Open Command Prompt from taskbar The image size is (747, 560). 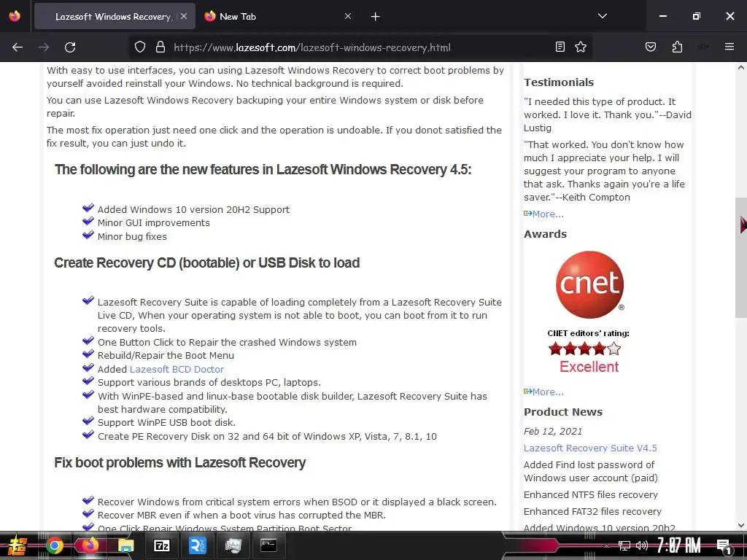[268, 545]
